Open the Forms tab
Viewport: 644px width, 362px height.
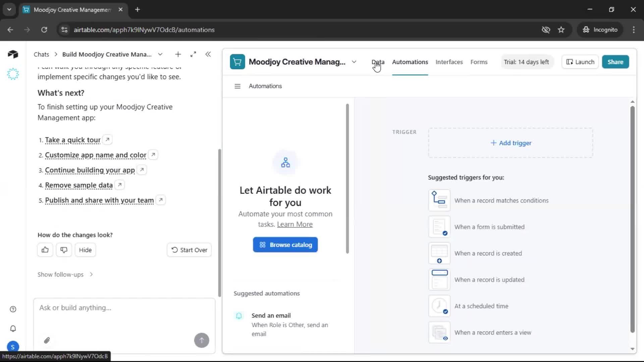tap(479, 62)
